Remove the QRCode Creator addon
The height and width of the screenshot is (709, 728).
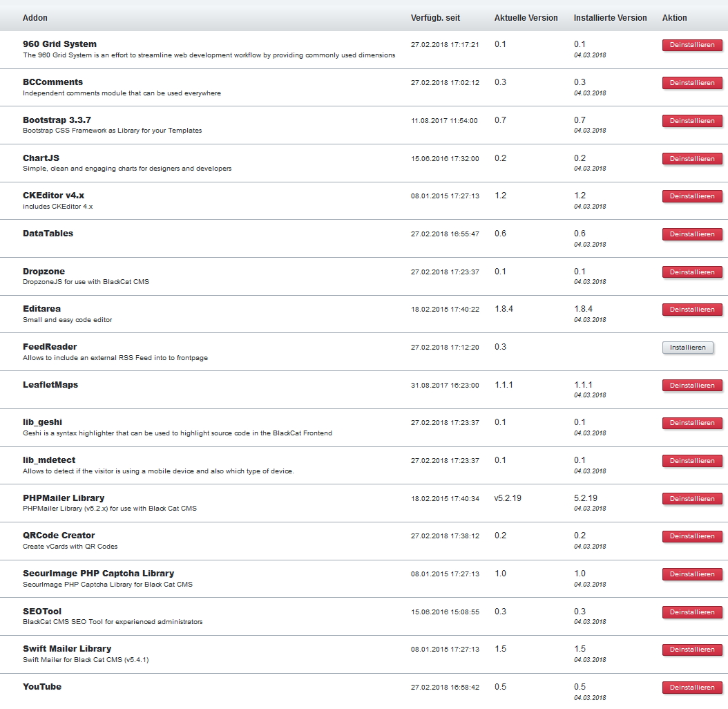(x=692, y=536)
